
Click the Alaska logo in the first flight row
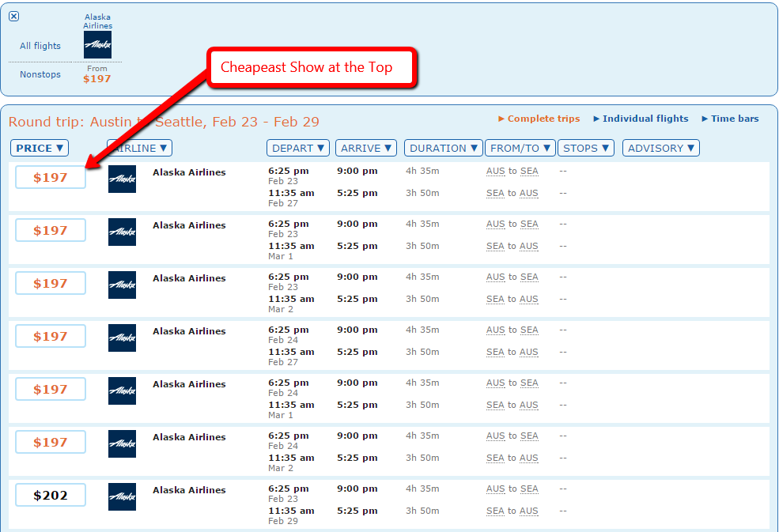pyautogui.click(x=122, y=179)
